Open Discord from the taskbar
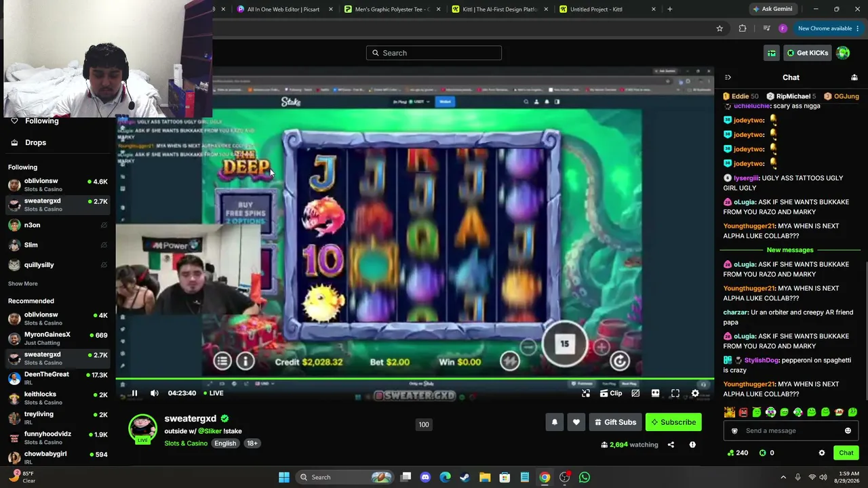This screenshot has width=868, height=488. pos(425,477)
